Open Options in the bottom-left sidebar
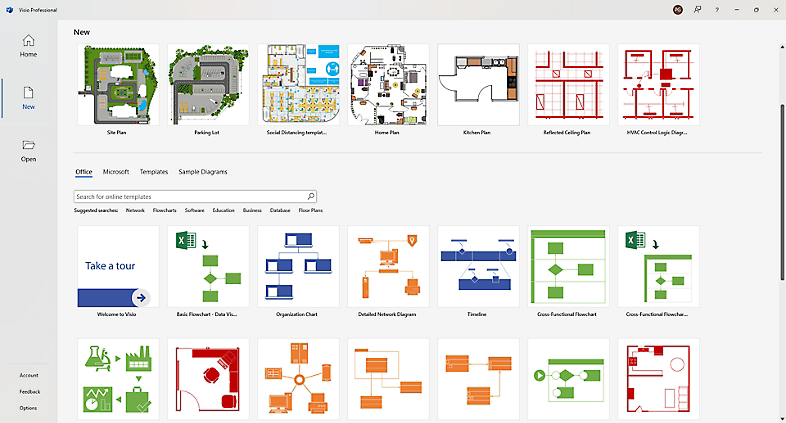 [28, 408]
